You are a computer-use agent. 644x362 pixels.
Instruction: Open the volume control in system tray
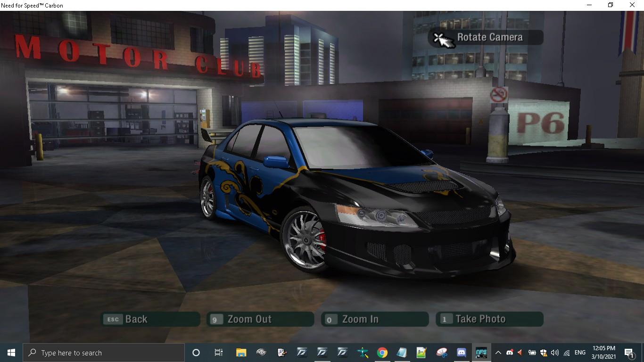point(555,353)
